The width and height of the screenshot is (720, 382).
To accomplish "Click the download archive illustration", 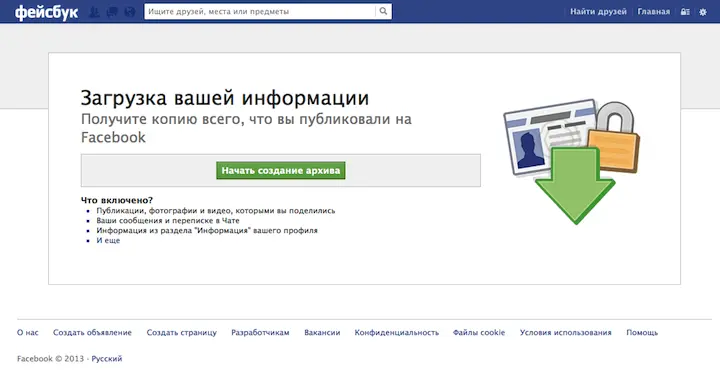I will (x=572, y=161).
